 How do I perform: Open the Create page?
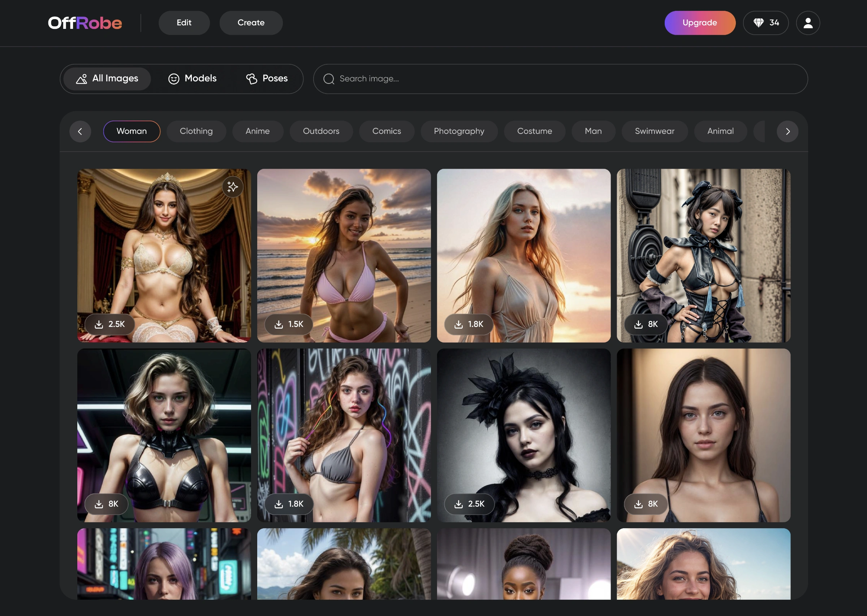251,23
